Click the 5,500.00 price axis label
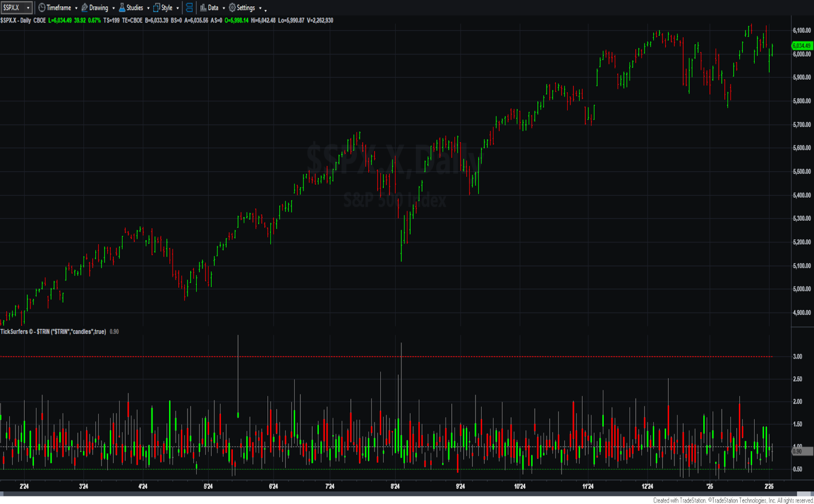 pyautogui.click(x=802, y=171)
